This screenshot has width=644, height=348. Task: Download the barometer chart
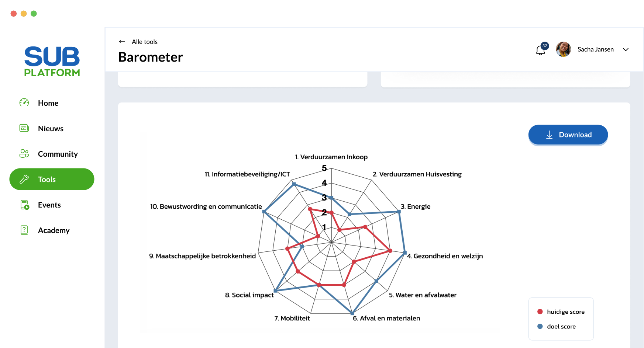(x=568, y=135)
